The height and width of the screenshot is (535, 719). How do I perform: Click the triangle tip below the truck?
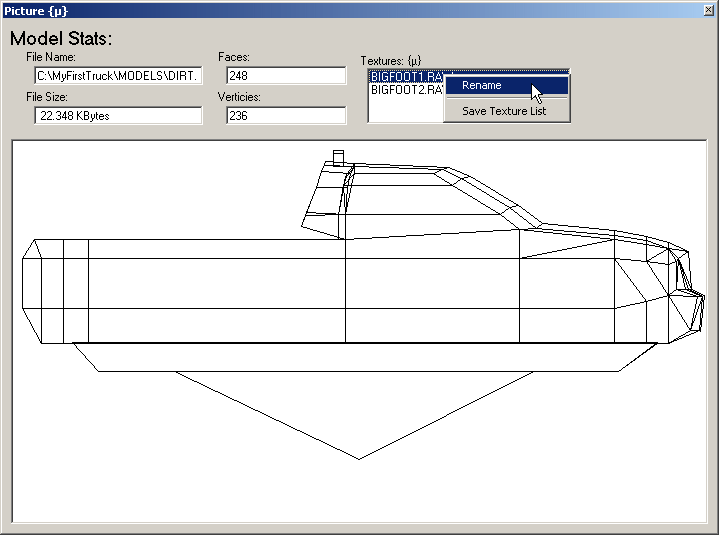pyautogui.click(x=359, y=457)
